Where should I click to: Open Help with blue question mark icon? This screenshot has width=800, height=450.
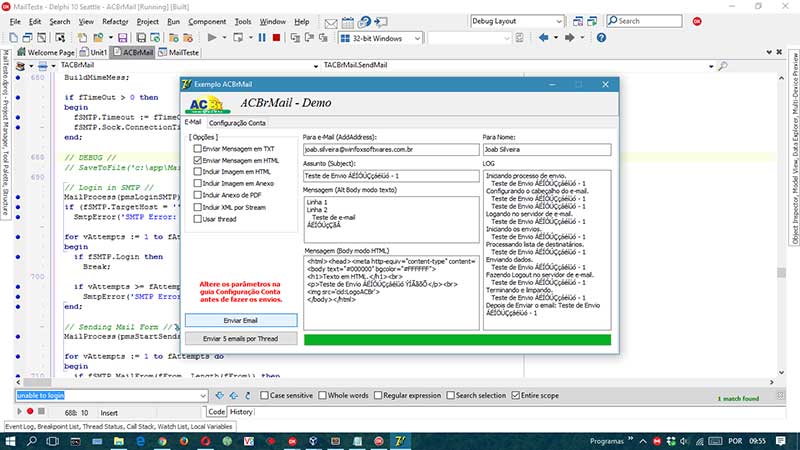tap(601, 37)
